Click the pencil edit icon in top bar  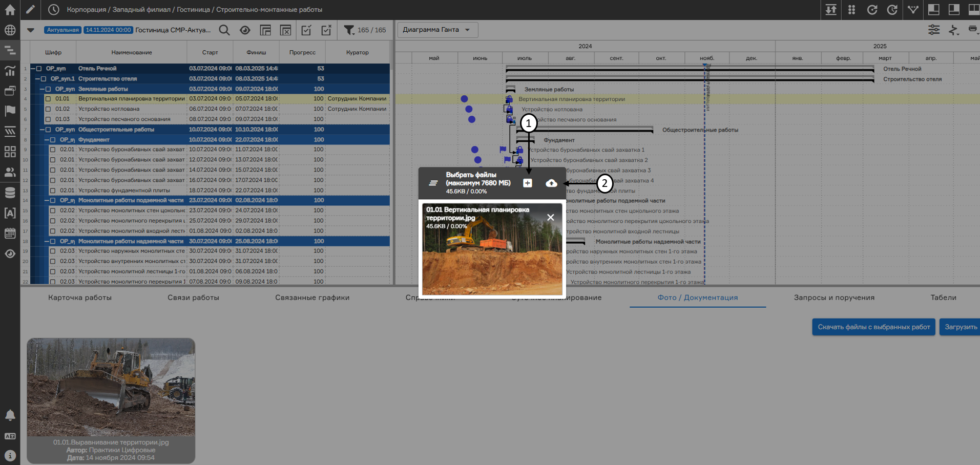pos(30,9)
